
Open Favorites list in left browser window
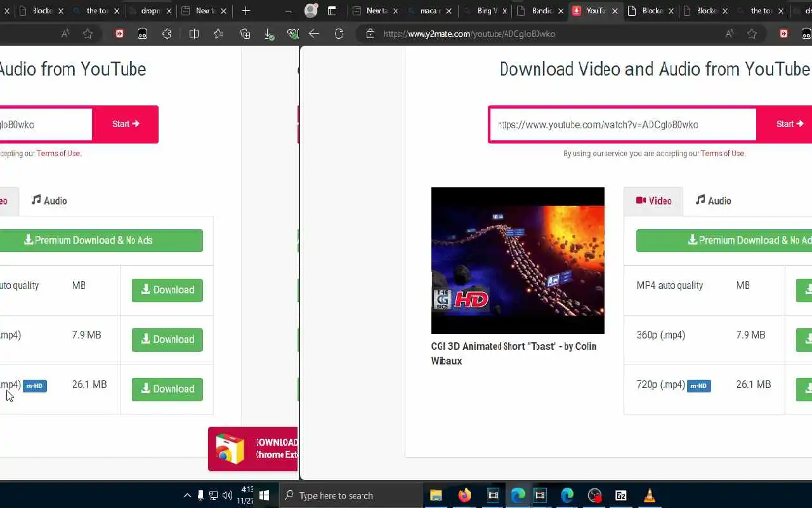pyautogui.click(x=219, y=34)
